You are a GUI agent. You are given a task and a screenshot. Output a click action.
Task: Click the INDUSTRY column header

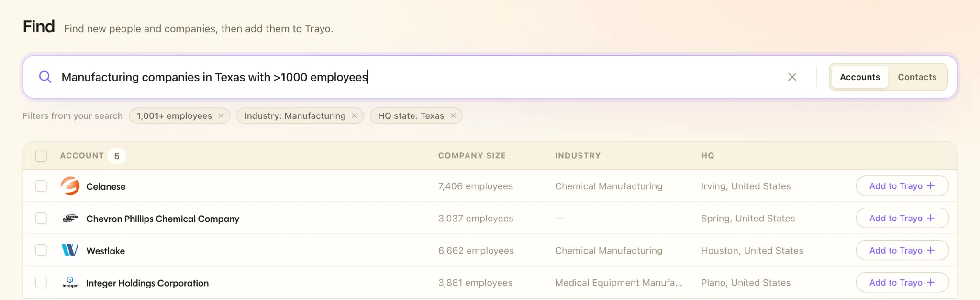(578, 156)
